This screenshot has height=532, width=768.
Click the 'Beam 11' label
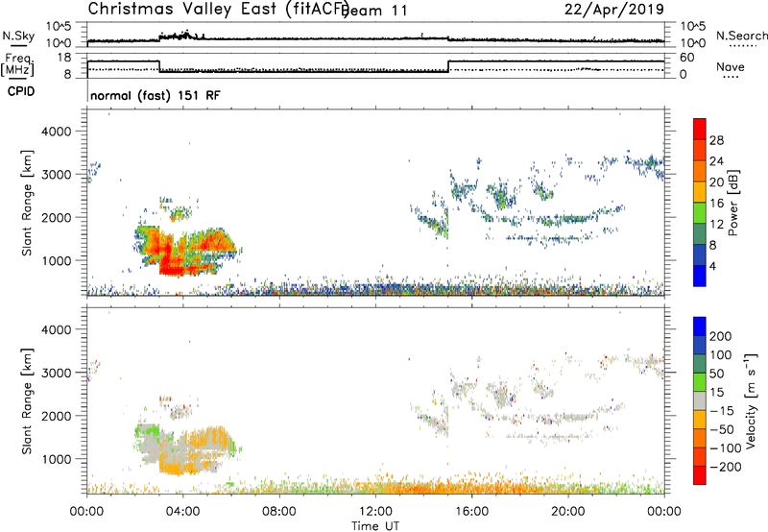pos(374,11)
